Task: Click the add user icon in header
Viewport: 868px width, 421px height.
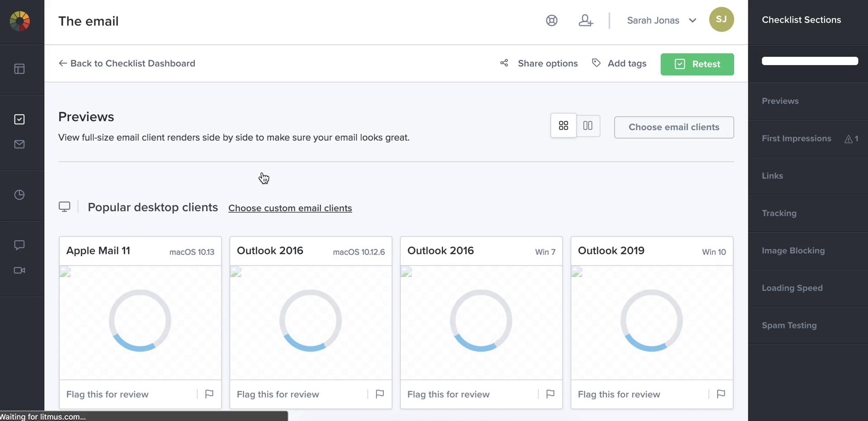Action: [x=585, y=20]
